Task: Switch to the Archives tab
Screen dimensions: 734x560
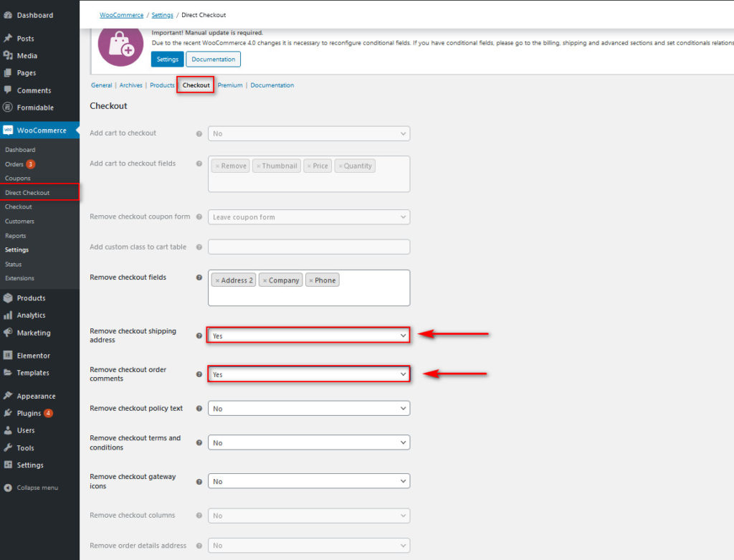Action: (x=130, y=85)
